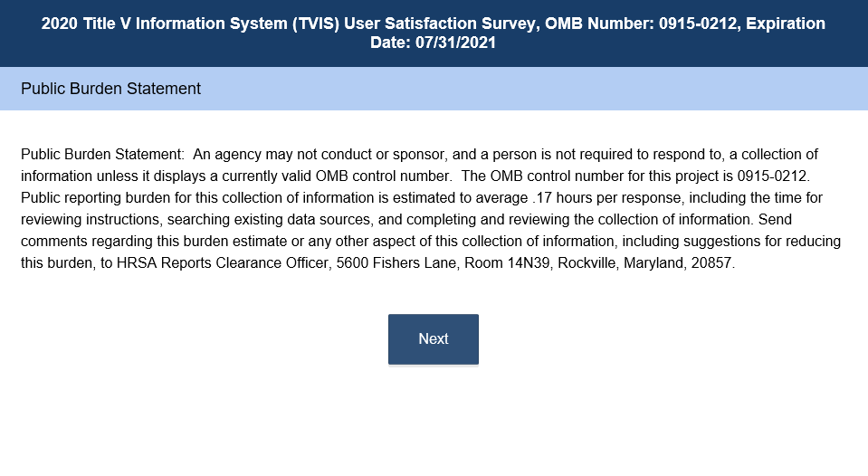Screen dimensions: 868x476
Task: Click the "Date: 07/31/2021" header text
Action: (x=433, y=43)
